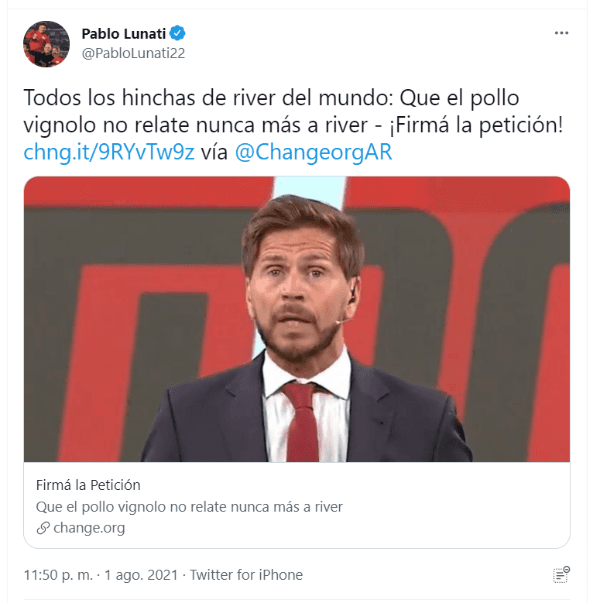Click the date 1 ago. 2021
Screen dimensions: 600x603
pos(141,575)
